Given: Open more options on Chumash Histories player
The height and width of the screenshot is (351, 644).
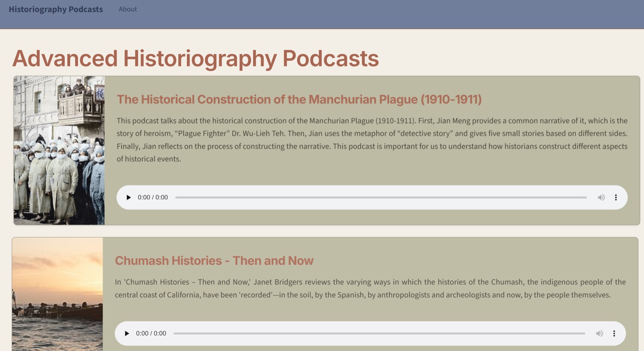Looking at the screenshot, I should tap(614, 334).
